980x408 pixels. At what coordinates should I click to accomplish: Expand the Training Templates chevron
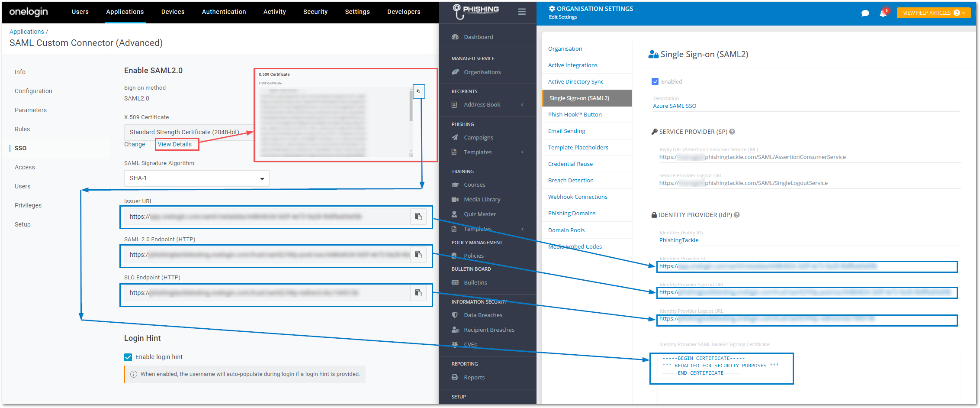[522, 229]
